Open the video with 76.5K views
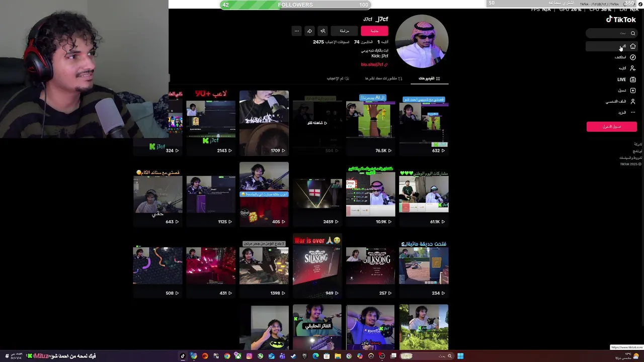Screen dimensions: 644x362 coord(370,123)
